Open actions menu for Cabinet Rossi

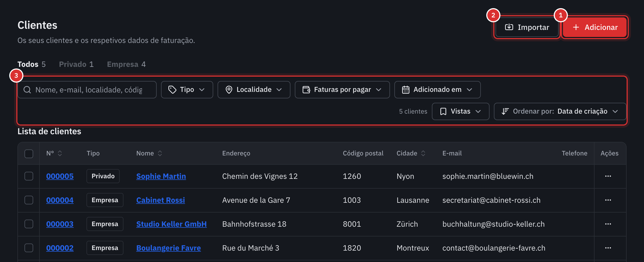pyautogui.click(x=608, y=200)
